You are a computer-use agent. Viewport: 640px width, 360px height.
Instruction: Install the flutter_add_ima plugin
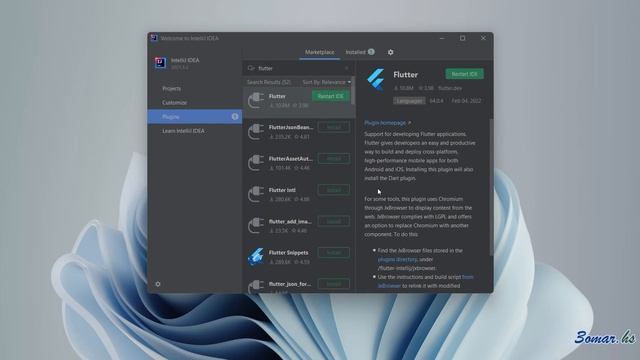pyautogui.click(x=334, y=221)
